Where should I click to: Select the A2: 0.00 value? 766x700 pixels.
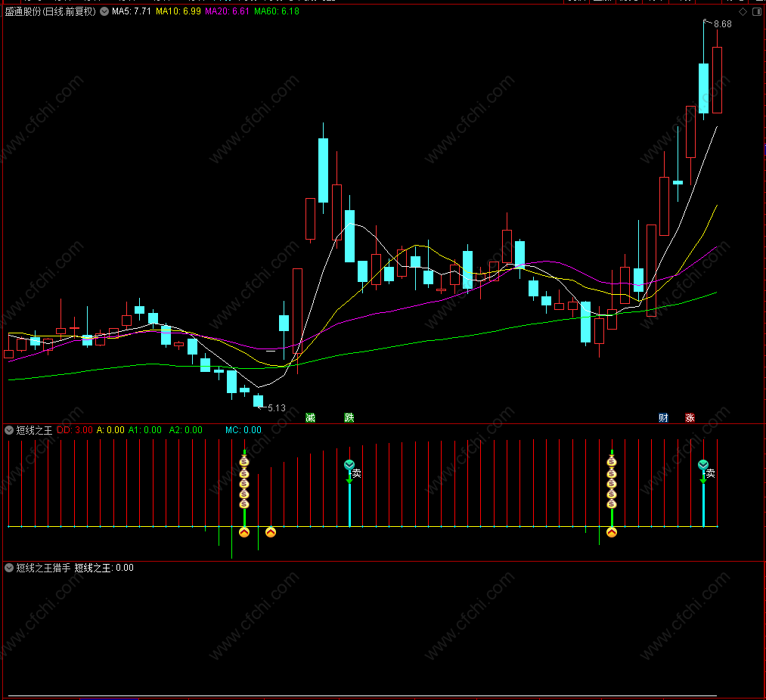[185, 430]
